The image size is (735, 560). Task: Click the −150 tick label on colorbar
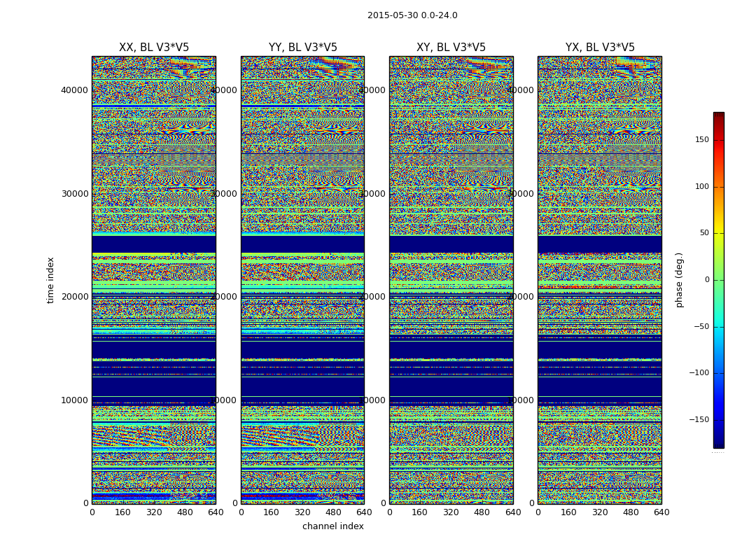pyautogui.click(x=699, y=420)
